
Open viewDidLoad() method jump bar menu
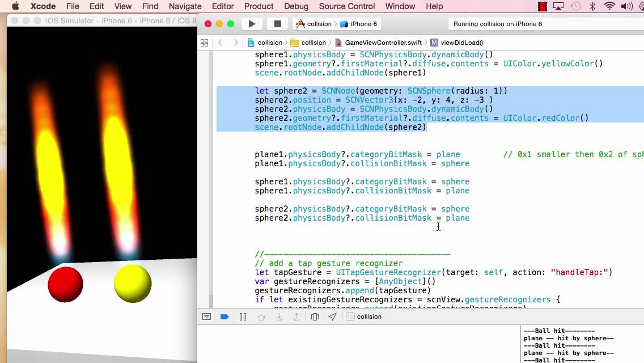(x=457, y=43)
